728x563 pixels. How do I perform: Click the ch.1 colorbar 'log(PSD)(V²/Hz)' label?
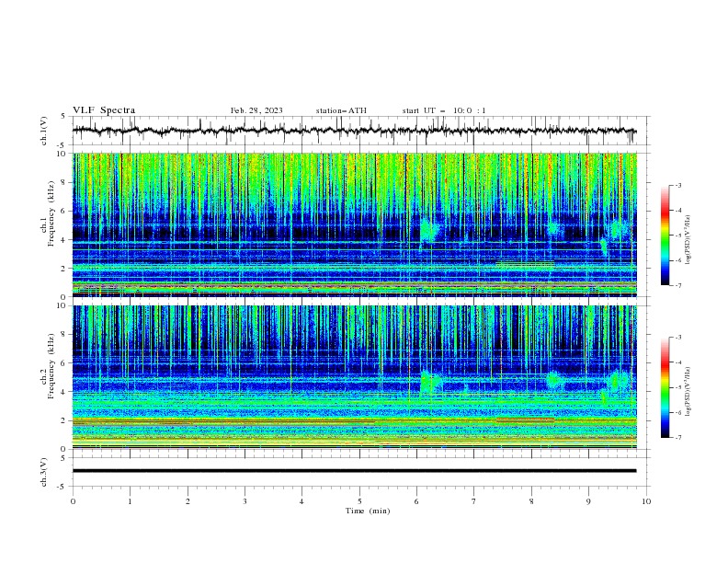coord(688,240)
